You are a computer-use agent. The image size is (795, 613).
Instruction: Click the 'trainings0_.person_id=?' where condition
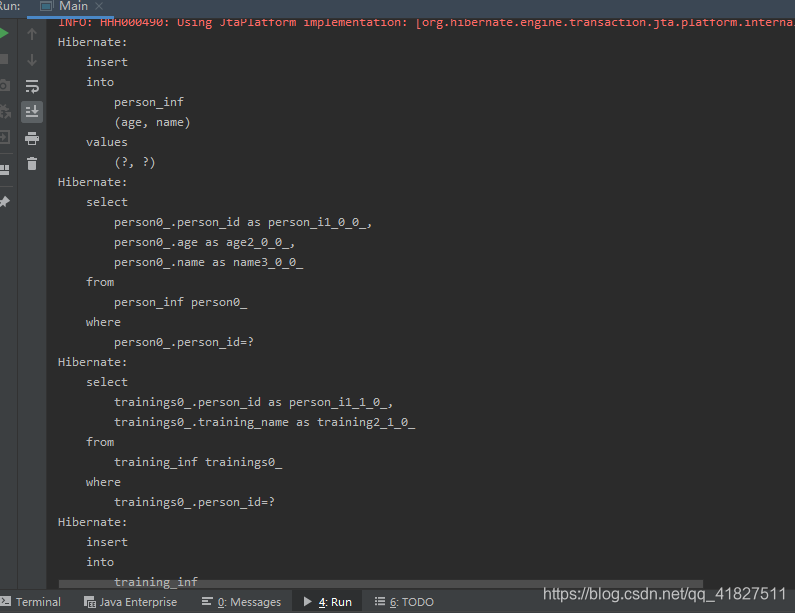pyautogui.click(x=194, y=502)
